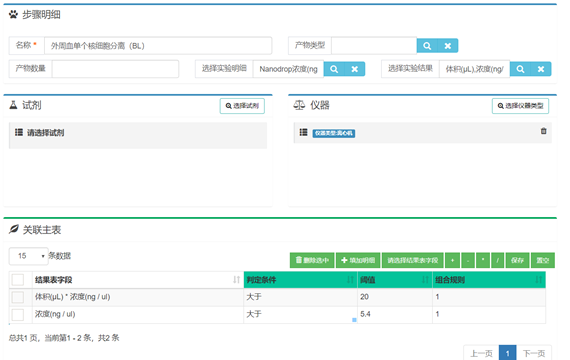Click list icon beside instrument type tag
The image size is (570, 360).
coord(304,132)
